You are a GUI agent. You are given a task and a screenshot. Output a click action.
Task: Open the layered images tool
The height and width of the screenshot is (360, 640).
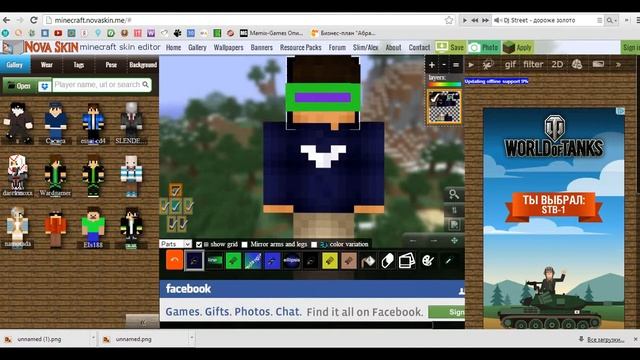407,261
